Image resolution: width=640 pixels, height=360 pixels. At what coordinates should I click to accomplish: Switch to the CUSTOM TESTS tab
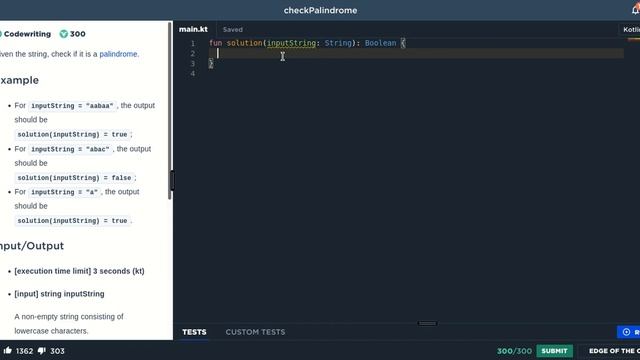tap(255, 332)
